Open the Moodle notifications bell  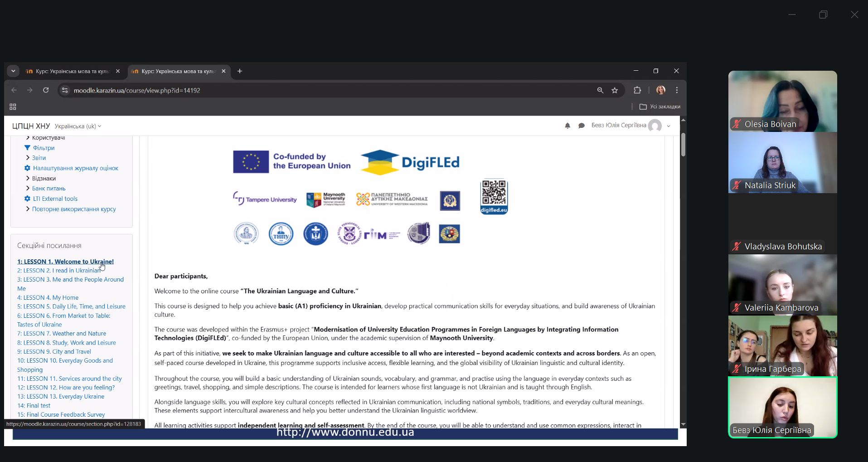pos(567,126)
